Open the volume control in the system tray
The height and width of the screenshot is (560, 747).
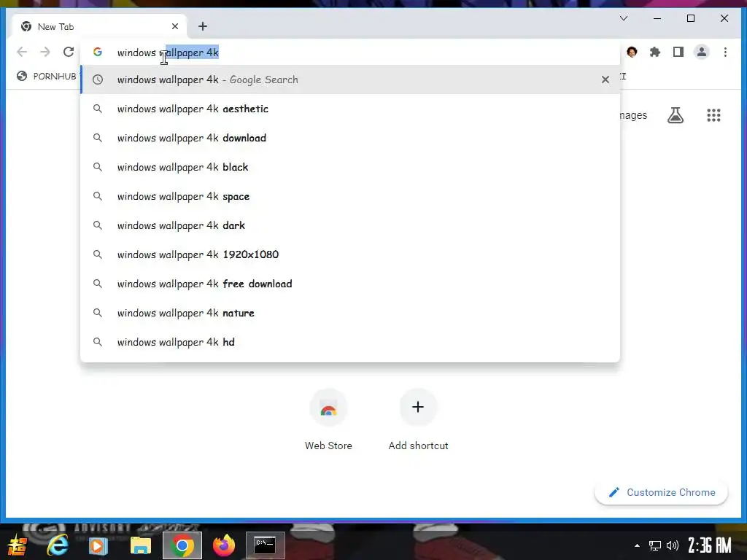pyautogui.click(x=672, y=545)
